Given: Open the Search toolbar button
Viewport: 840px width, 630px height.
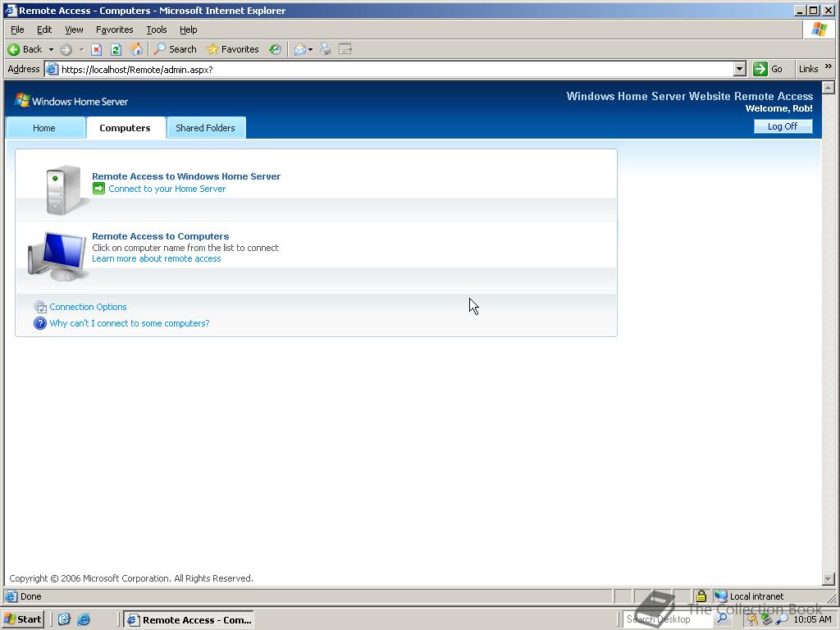Looking at the screenshot, I should coord(176,49).
